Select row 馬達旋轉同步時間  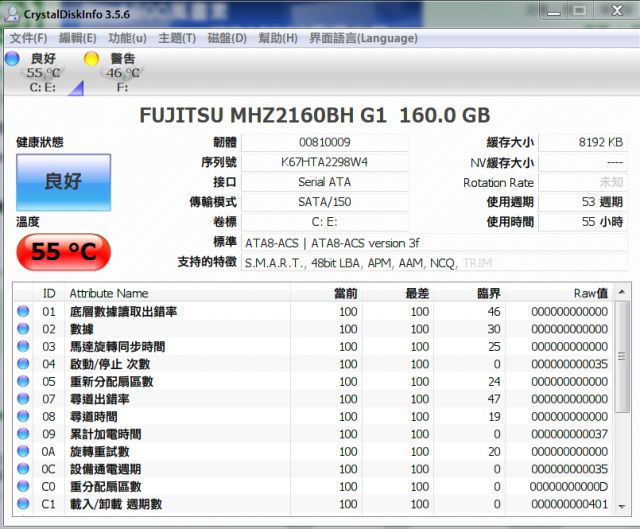click(313, 347)
